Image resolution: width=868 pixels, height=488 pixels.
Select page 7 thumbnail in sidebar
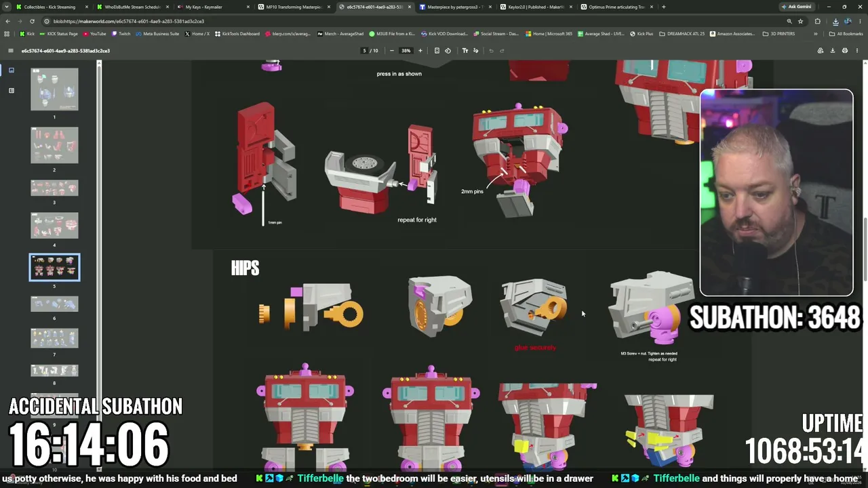pos(54,338)
